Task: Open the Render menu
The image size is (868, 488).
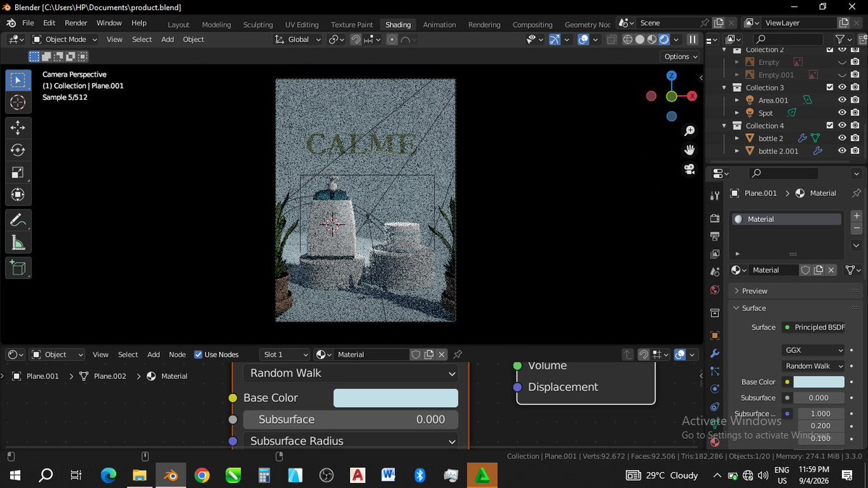Action: coord(76,23)
